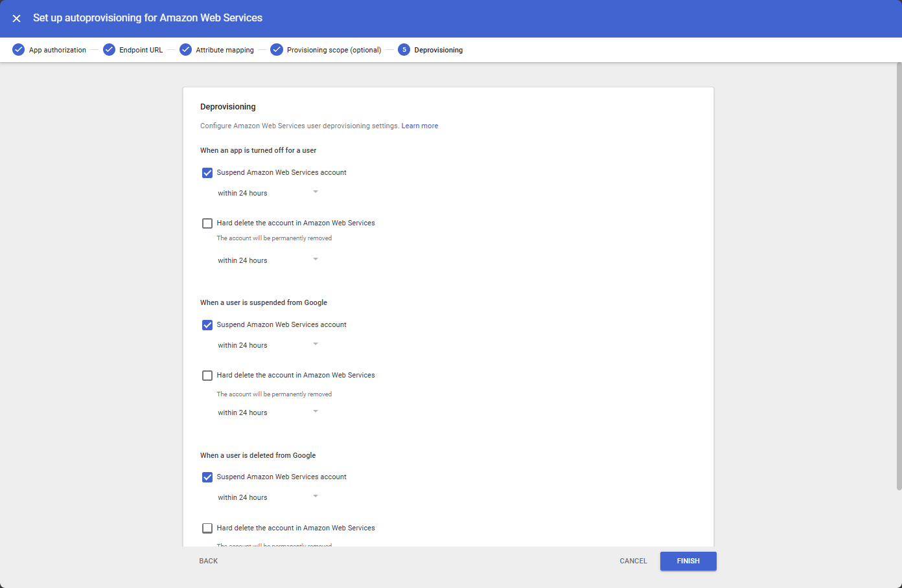Enable Hard delete when app turned off
The width and height of the screenshot is (902, 588).
coord(207,223)
